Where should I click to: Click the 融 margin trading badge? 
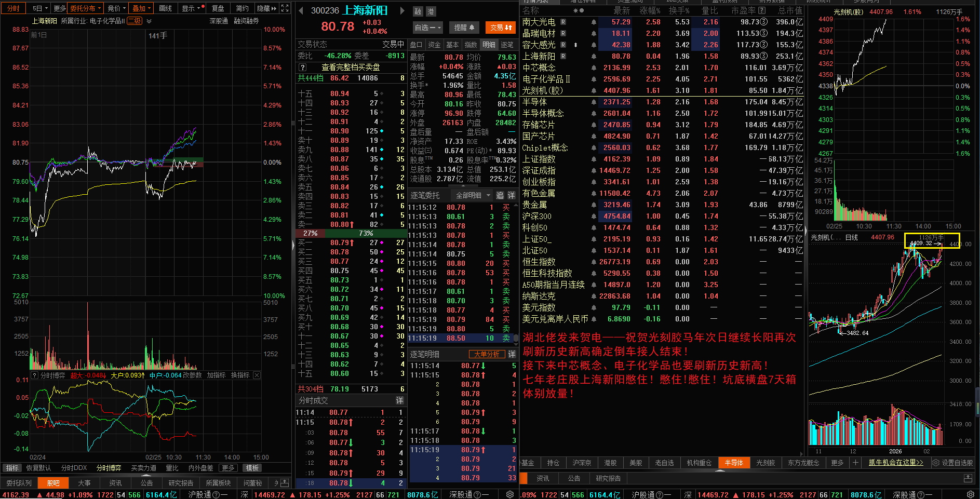(418, 11)
